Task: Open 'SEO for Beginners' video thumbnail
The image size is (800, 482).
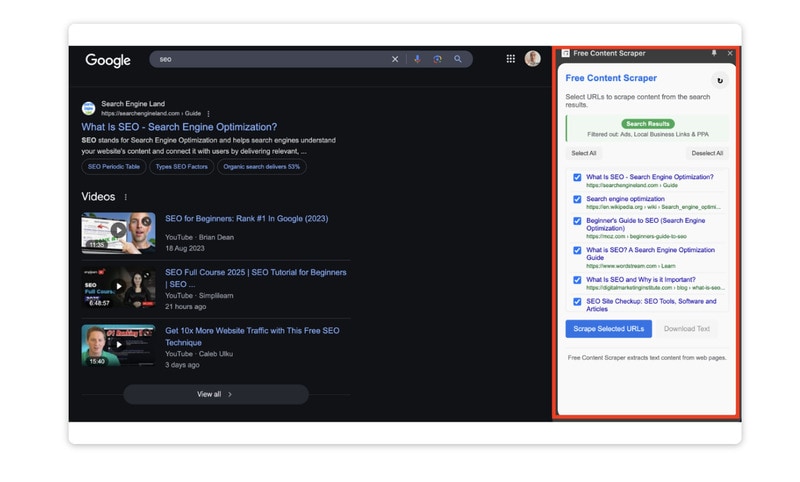Action: (x=118, y=232)
